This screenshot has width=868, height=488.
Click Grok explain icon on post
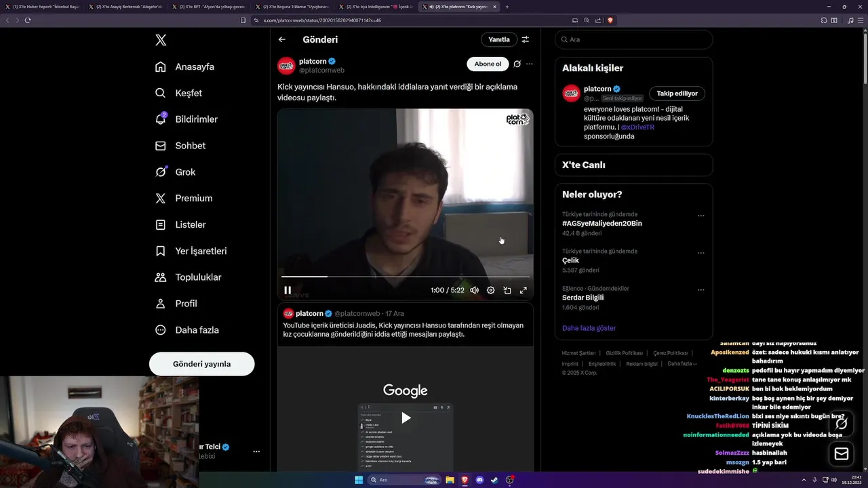coord(517,64)
